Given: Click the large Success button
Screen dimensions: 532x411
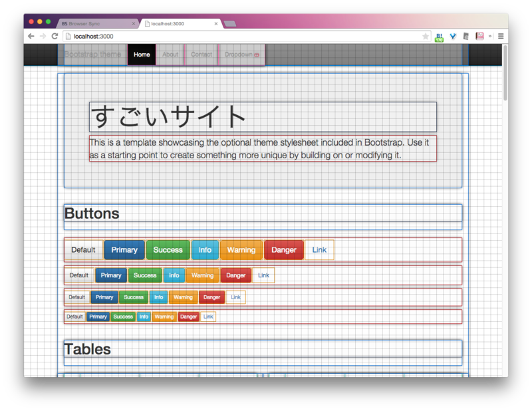Looking at the screenshot, I should click(168, 250).
